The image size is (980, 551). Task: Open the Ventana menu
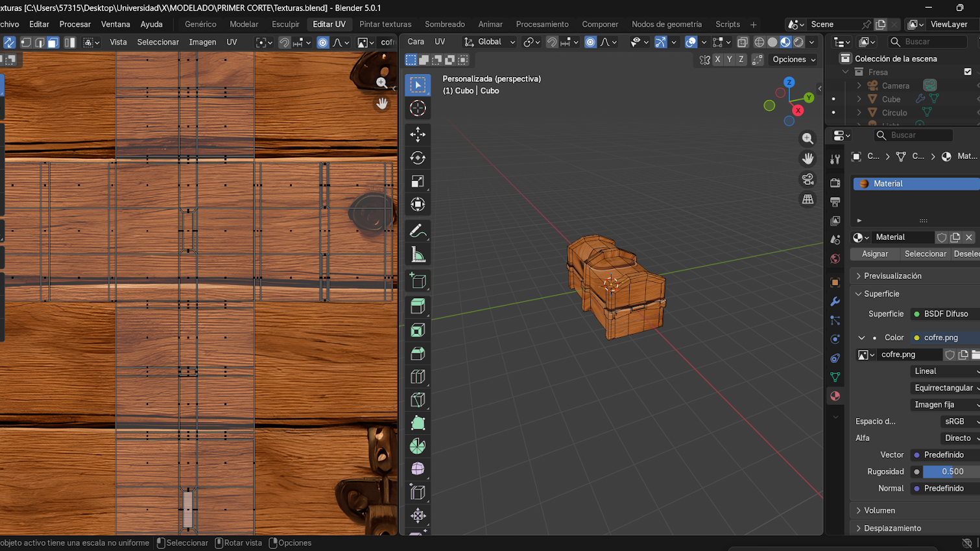coord(115,24)
